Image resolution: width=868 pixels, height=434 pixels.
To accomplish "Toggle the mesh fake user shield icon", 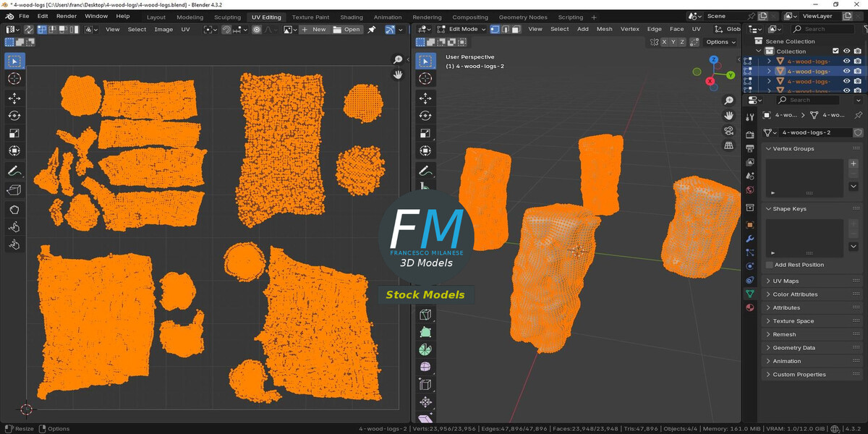I will [858, 132].
